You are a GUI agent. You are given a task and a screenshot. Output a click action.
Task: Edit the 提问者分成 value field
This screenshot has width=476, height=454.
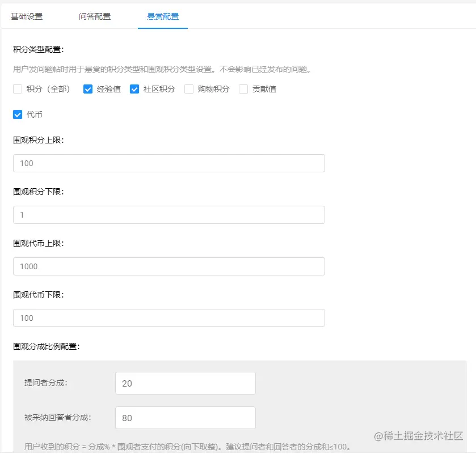(x=186, y=383)
